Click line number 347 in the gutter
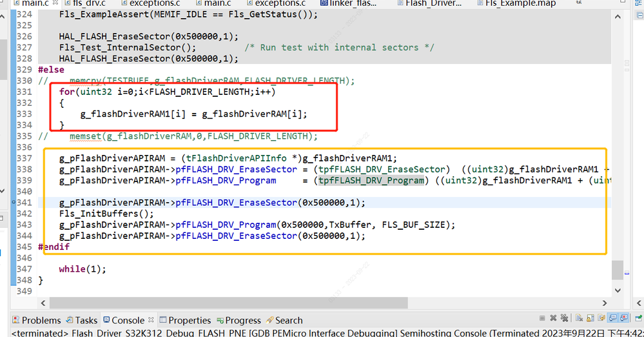Image resolution: width=644 pixels, height=337 pixels. [24, 269]
